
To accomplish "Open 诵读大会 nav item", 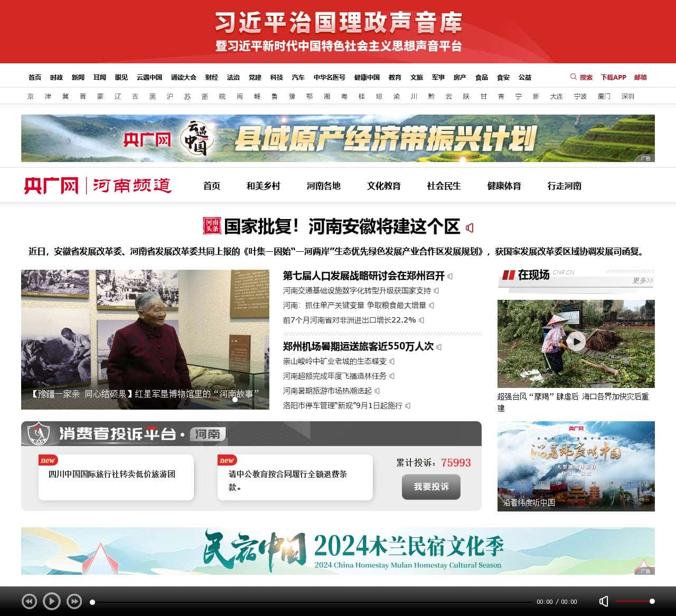I will 184,77.
